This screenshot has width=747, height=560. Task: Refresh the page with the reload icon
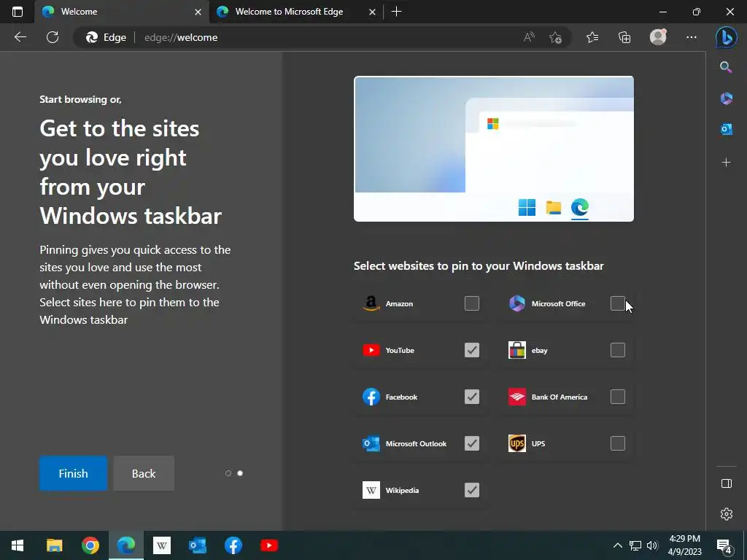click(53, 37)
